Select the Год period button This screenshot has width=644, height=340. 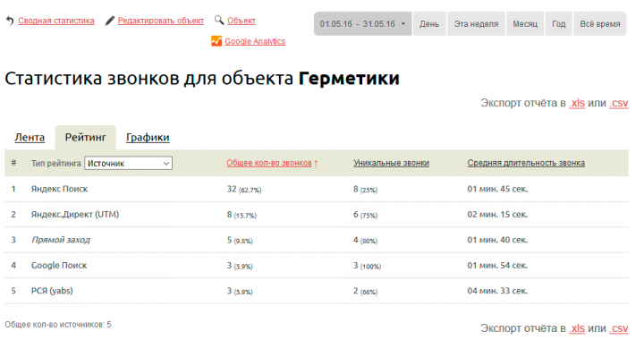click(x=558, y=24)
